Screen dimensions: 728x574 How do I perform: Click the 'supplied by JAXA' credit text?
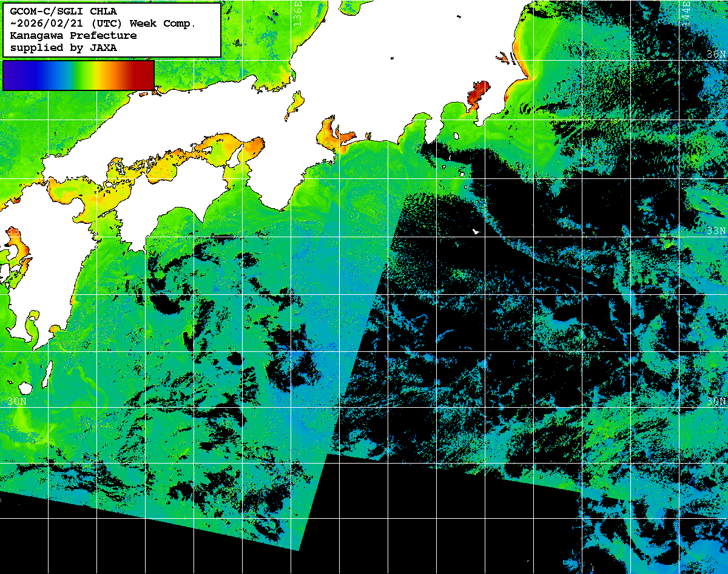point(63,47)
